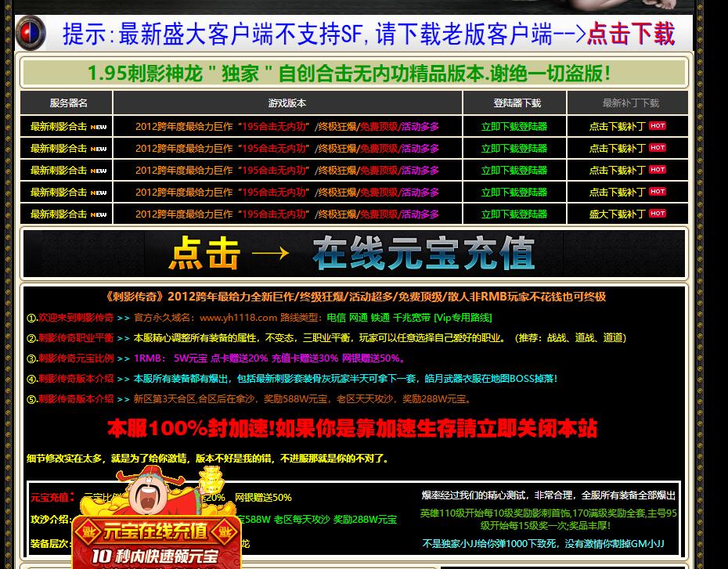Click the "10秒内快速领元宝" popup text
This screenshot has height=569, width=728.
pos(155,556)
